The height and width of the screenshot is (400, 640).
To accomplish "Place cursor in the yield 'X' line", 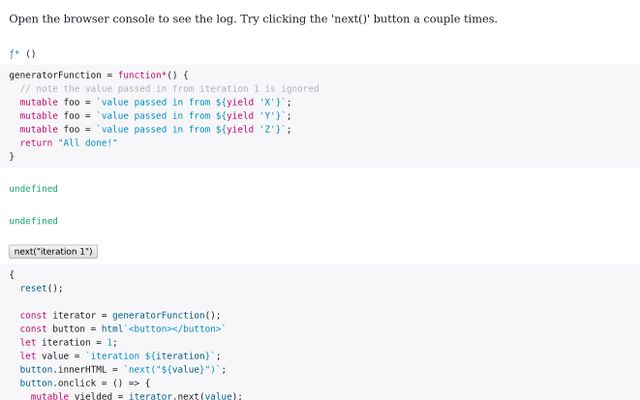I will (x=156, y=102).
